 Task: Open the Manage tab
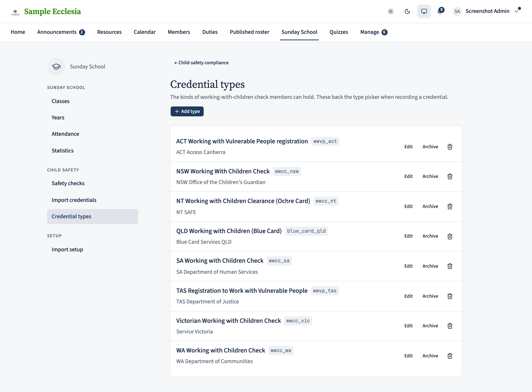coord(374,32)
